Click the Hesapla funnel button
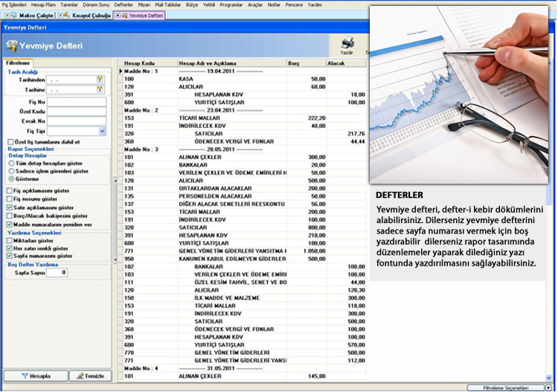The image size is (558, 392). click(35, 376)
